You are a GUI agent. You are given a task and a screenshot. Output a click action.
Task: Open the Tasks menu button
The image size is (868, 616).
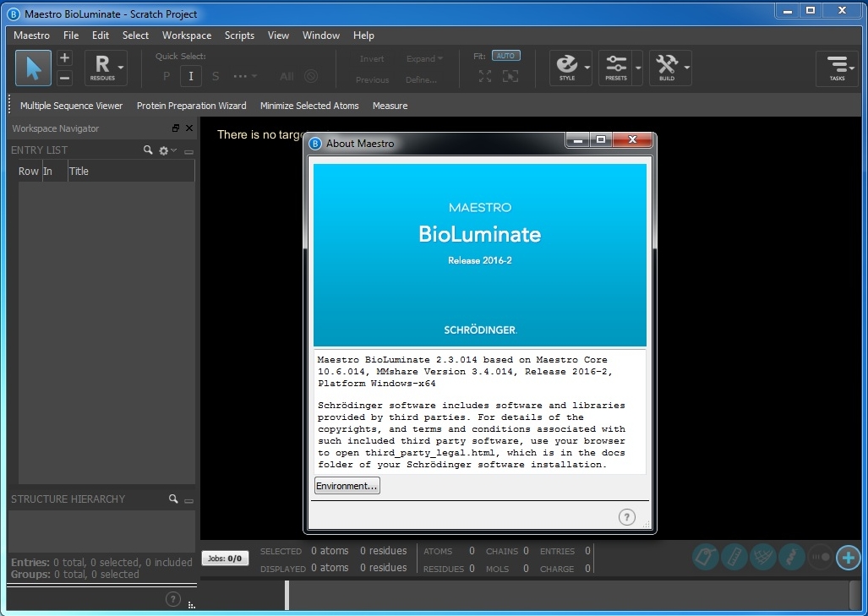pos(837,68)
